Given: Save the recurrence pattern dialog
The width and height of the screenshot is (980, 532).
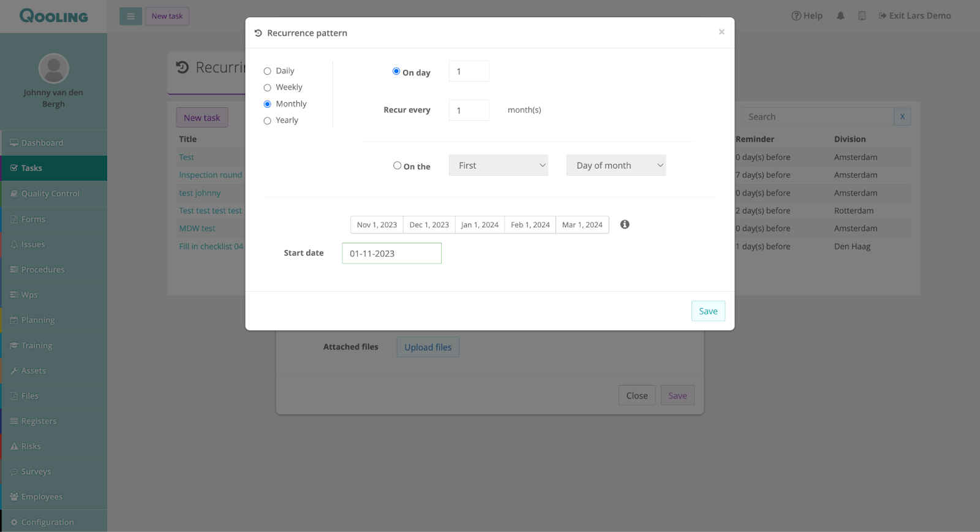Looking at the screenshot, I should (708, 311).
